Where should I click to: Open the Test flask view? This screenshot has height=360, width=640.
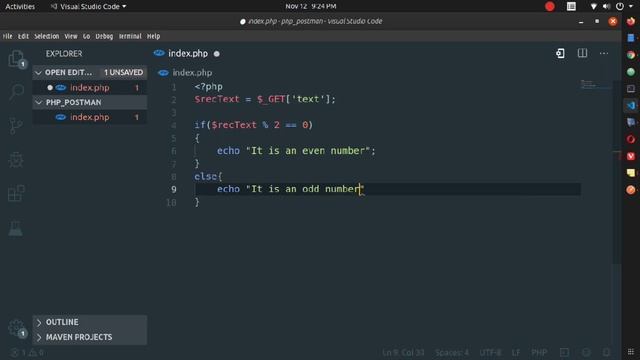click(16, 228)
